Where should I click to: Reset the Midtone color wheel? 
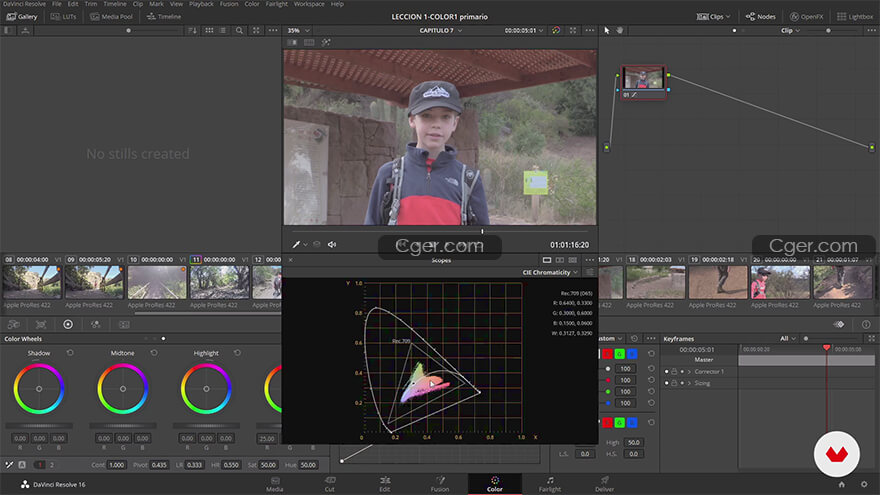click(154, 353)
